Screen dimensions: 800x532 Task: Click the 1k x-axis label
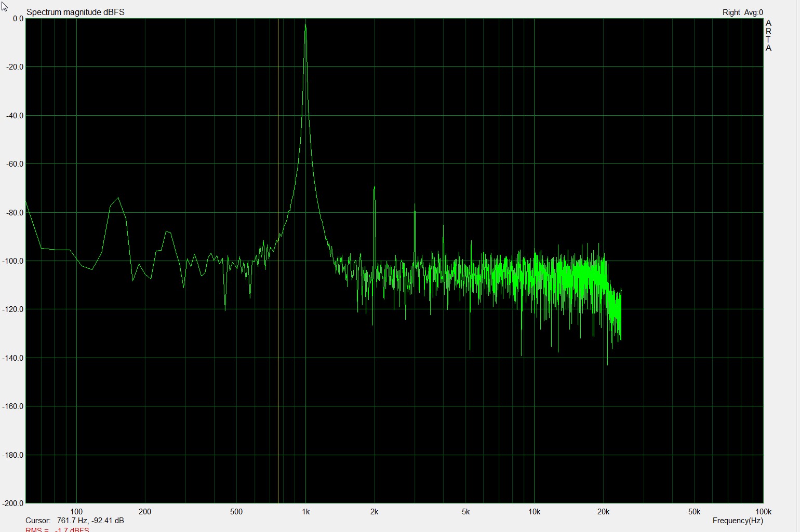point(305,511)
